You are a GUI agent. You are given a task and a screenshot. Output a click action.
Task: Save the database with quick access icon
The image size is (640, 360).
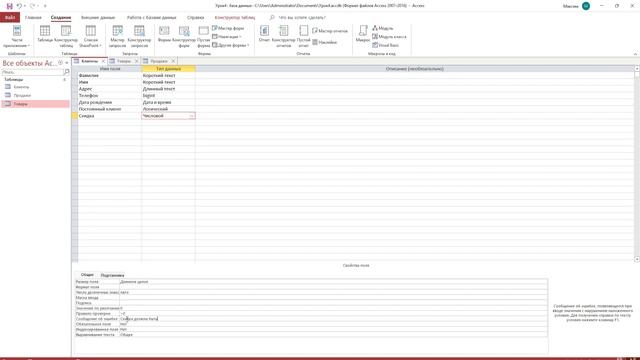(x=9, y=6)
